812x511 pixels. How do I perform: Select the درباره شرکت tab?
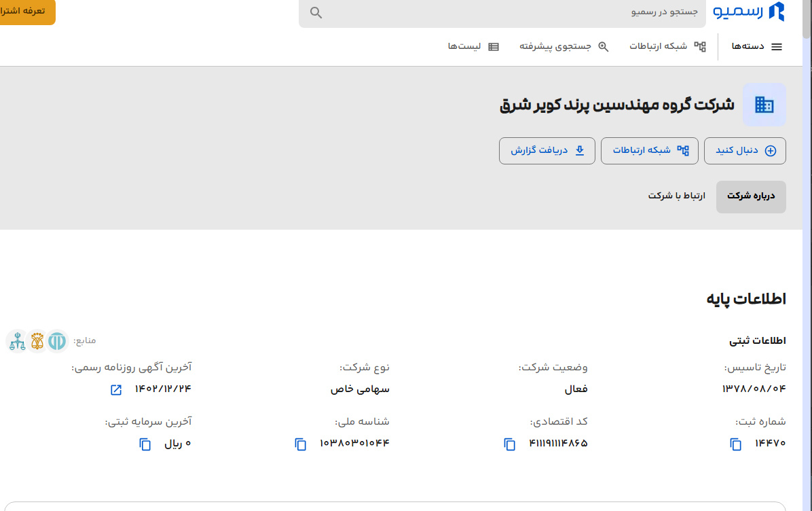pos(750,196)
